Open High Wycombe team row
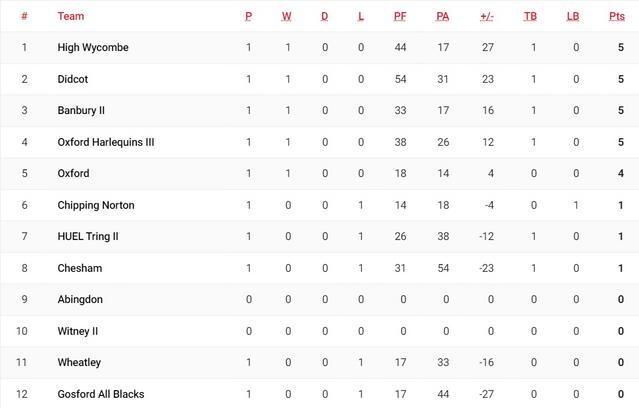Screen dimensions: 639x408 [93, 48]
